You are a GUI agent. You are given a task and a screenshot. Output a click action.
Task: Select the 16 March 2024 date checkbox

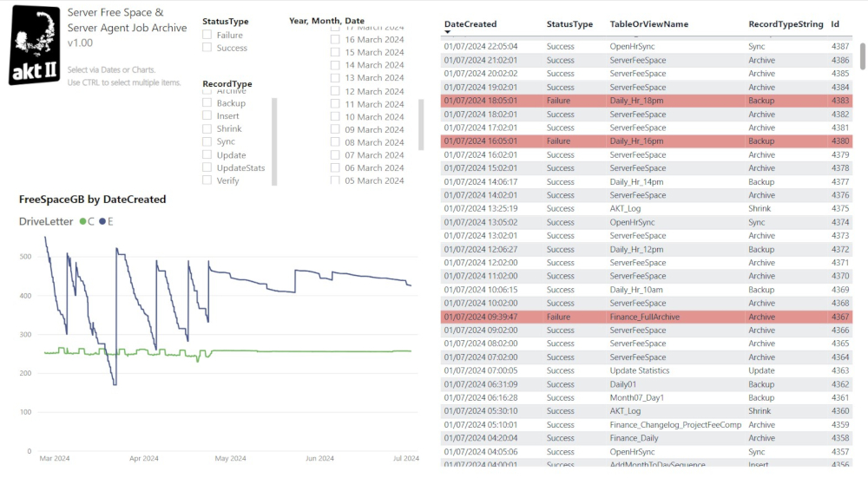335,40
